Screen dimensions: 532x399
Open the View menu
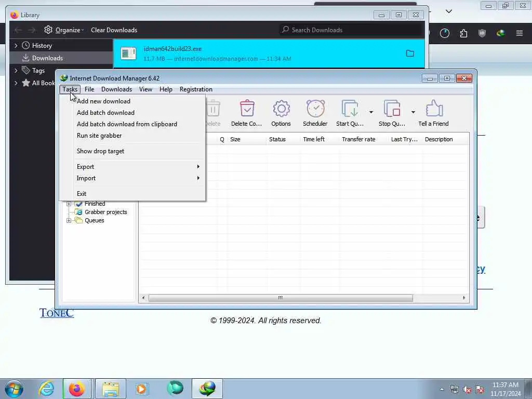tap(145, 89)
